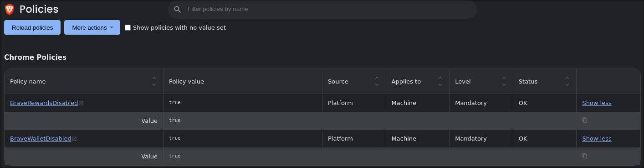Collapse BraveRewardsDisabled row with Show less
Screen dimensions: 644x168
click(x=597, y=103)
